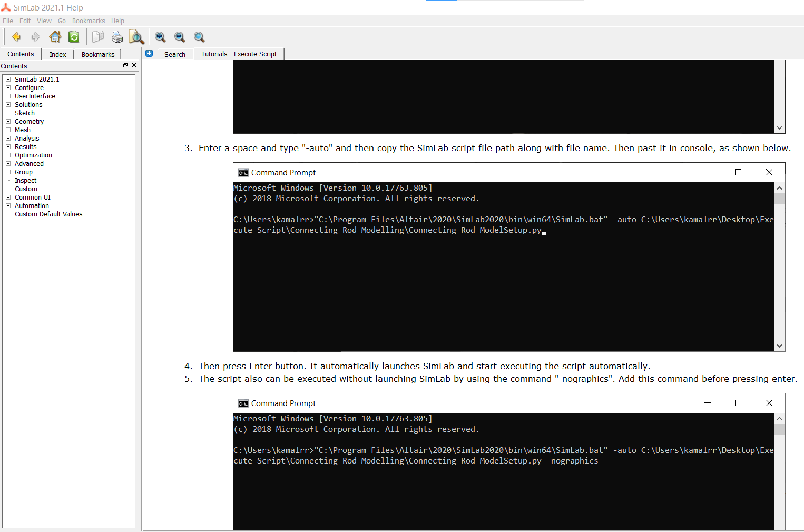
Task: Select the Geometry topic label
Action: [x=29, y=122]
